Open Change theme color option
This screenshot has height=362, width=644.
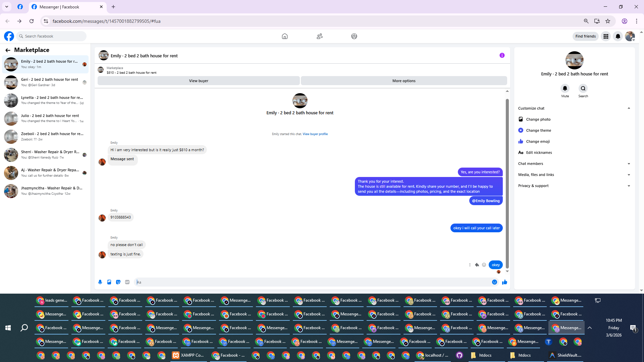point(538,130)
